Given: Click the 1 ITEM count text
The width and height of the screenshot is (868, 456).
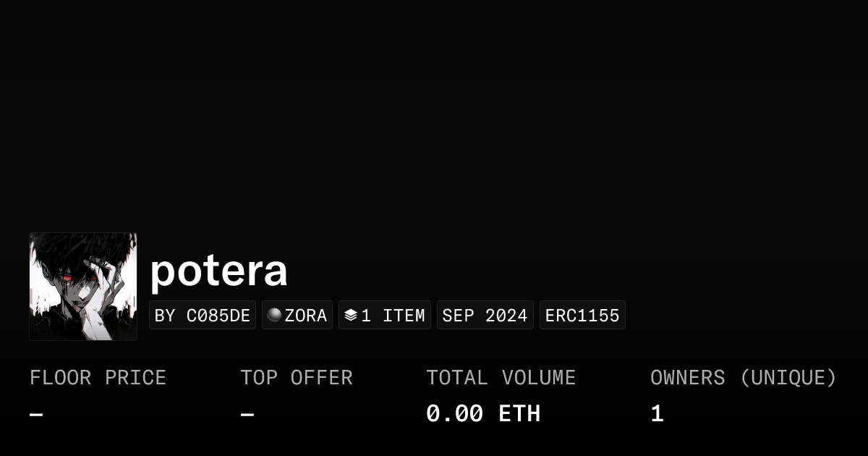Looking at the screenshot, I should click(x=393, y=316).
